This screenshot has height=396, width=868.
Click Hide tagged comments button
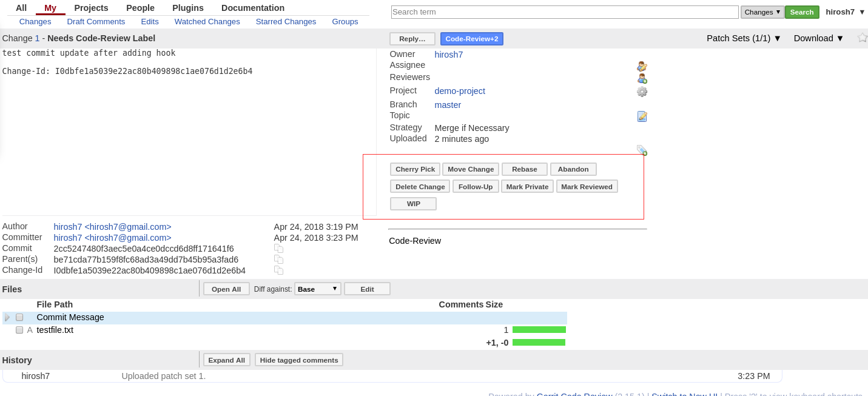(x=299, y=360)
